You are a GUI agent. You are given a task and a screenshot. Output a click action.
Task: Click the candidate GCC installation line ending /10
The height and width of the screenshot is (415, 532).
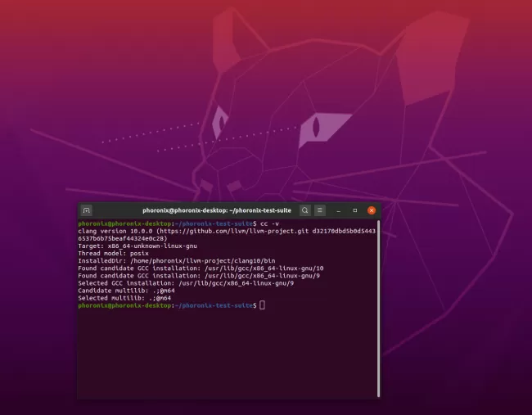201,268
